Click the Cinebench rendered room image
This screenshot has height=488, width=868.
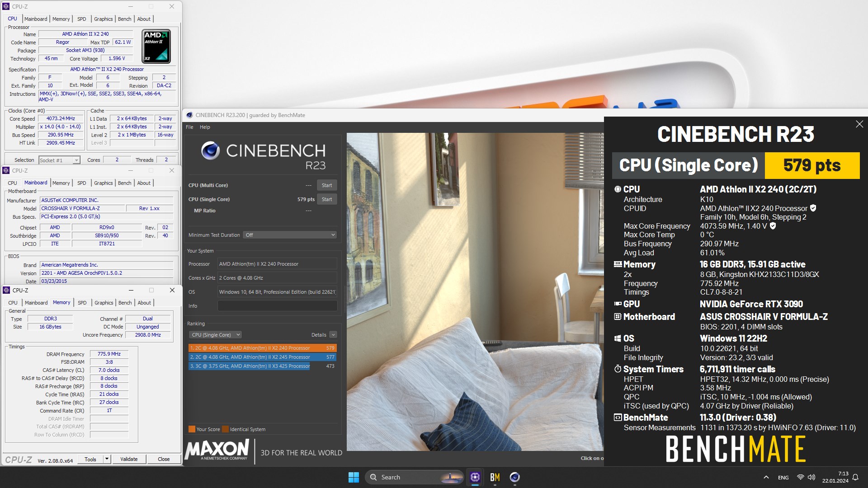pos(475,291)
